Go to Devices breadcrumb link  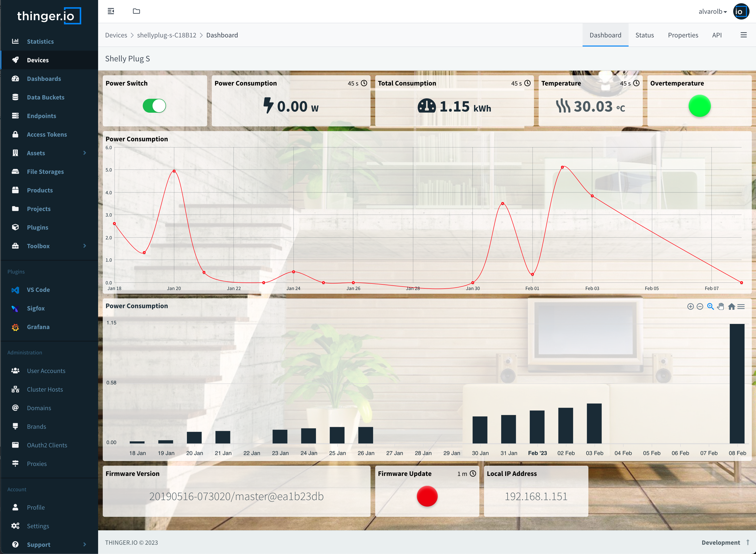(x=116, y=35)
